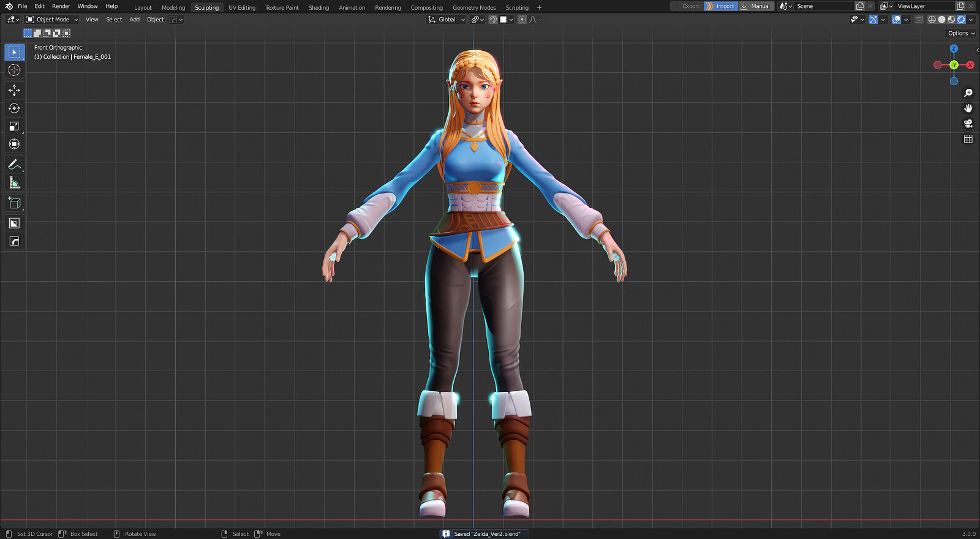Pick the Scale tool
Image resolution: width=980 pixels, height=539 pixels.
click(x=14, y=126)
